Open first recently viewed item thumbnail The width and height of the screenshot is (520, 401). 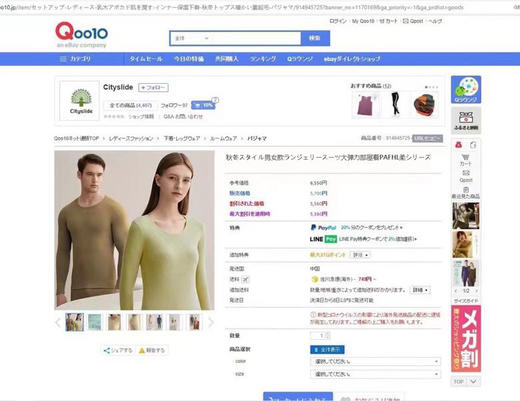(466, 215)
